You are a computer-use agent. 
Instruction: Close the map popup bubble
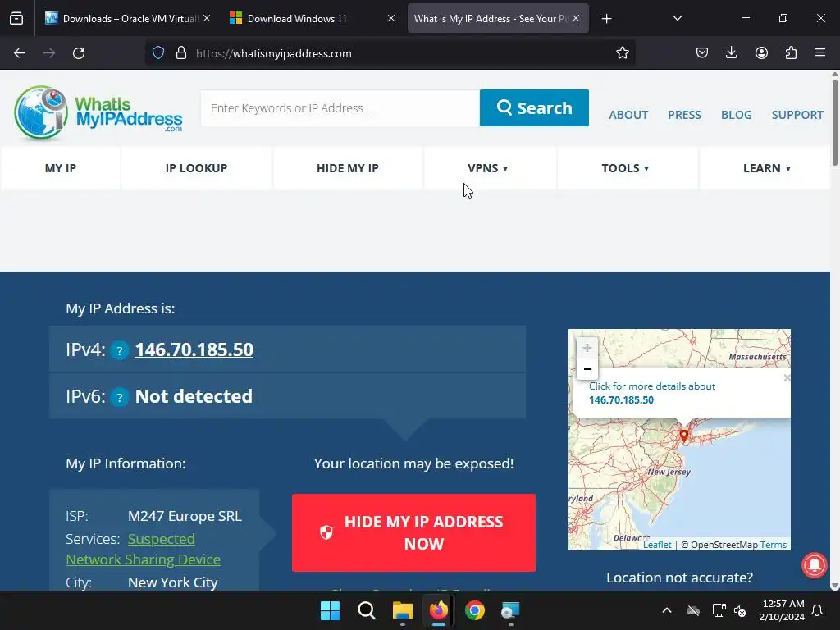[787, 377]
